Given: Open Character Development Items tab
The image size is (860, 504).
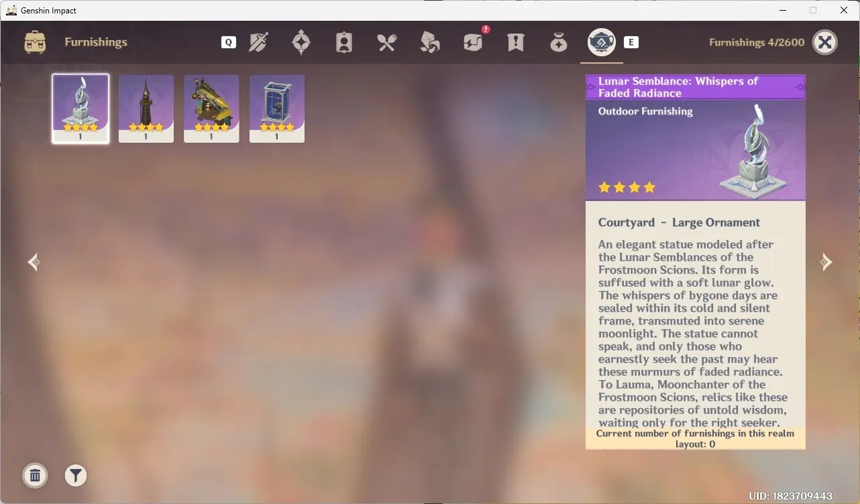Looking at the screenshot, I should click(344, 42).
